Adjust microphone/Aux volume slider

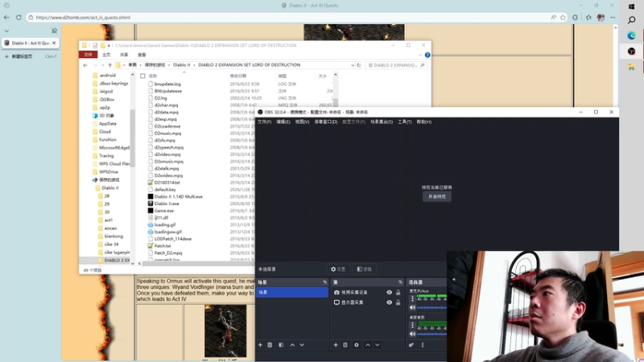pos(431,307)
